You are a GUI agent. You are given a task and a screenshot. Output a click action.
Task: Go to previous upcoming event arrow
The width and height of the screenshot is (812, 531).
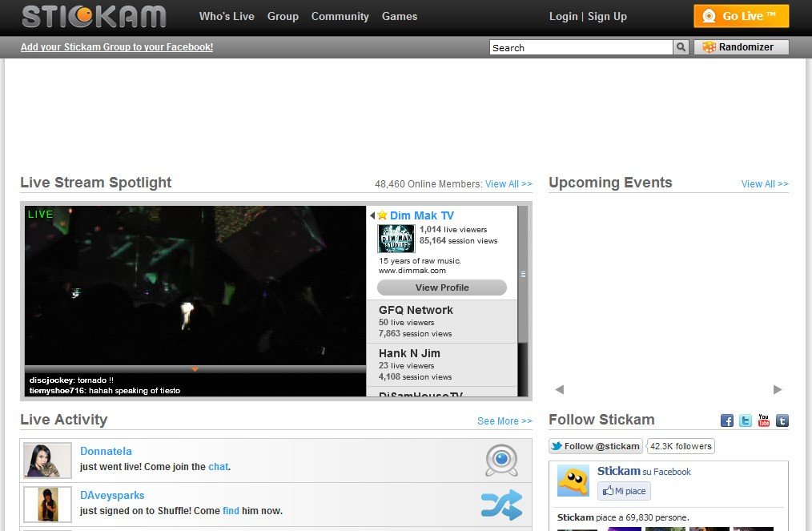click(x=559, y=389)
